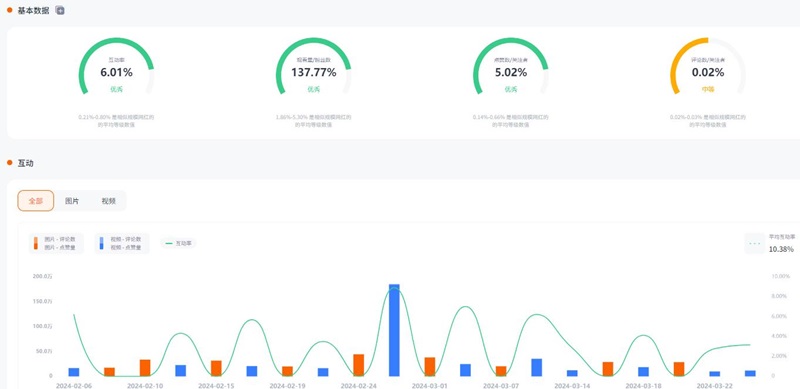Click the dotted 平均互动率 legend icon
The image size is (800, 389).
tap(754, 244)
